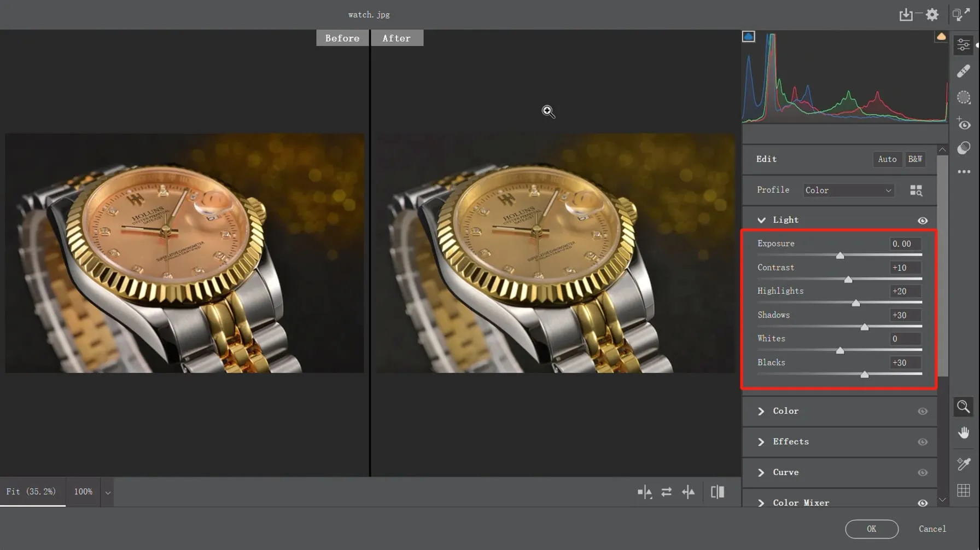The width and height of the screenshot is (980, 550).
Task: Toggle the grid overlay icon
Action: [964, 490]
